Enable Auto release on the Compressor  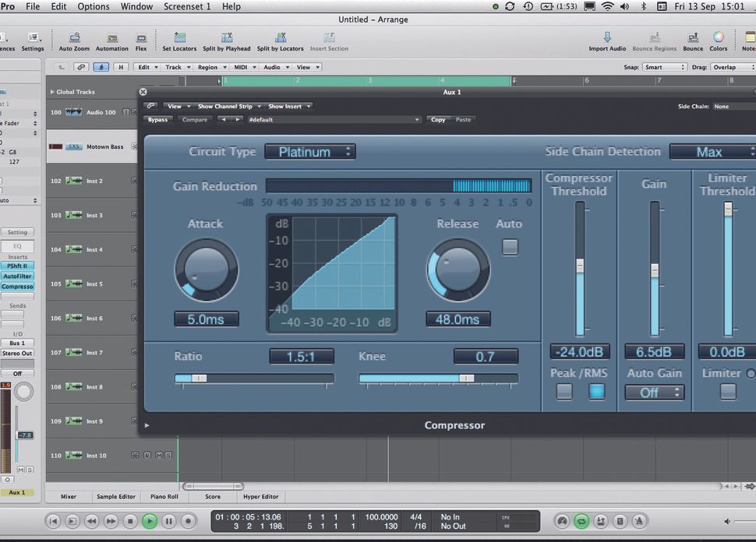pos(510,246)
